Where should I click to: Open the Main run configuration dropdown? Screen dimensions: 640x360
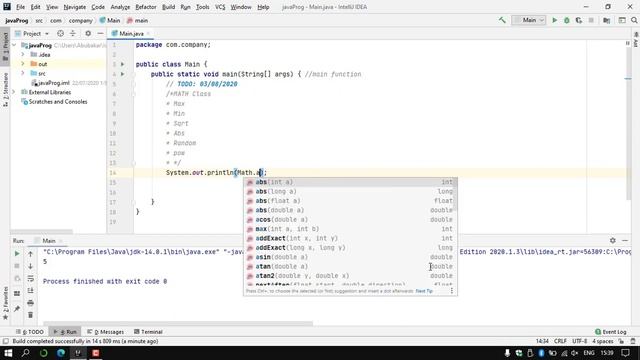click(529, 20)
